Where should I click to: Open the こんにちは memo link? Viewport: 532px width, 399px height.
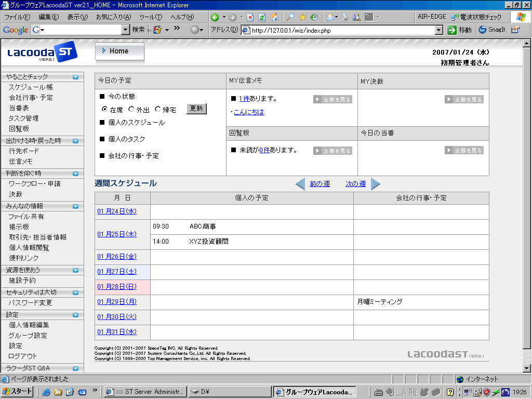[249, 112]
